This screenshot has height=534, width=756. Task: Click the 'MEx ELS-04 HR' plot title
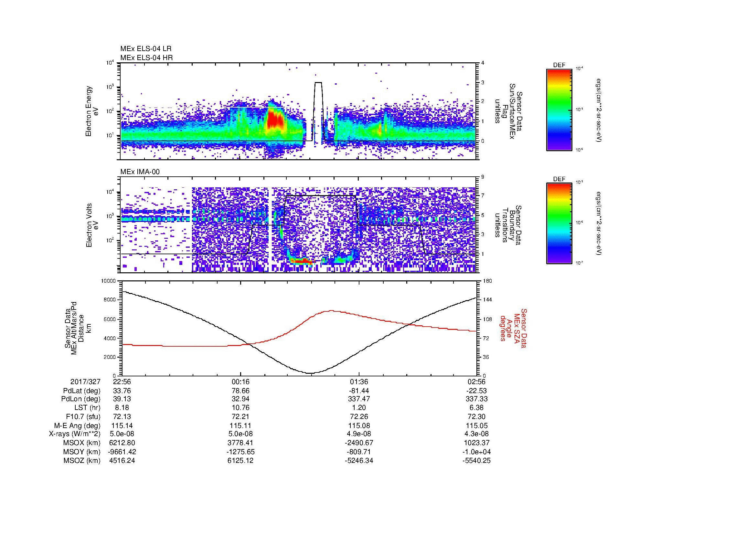pos(146,58)
